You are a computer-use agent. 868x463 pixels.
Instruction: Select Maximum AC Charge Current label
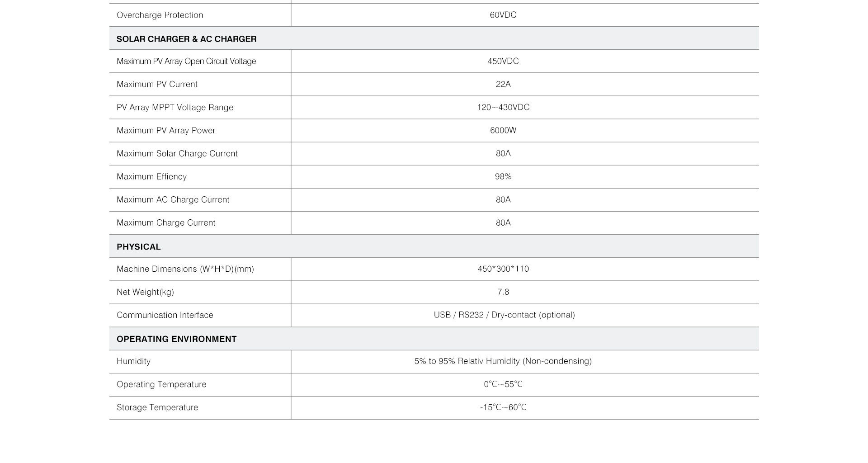(173, 199)
